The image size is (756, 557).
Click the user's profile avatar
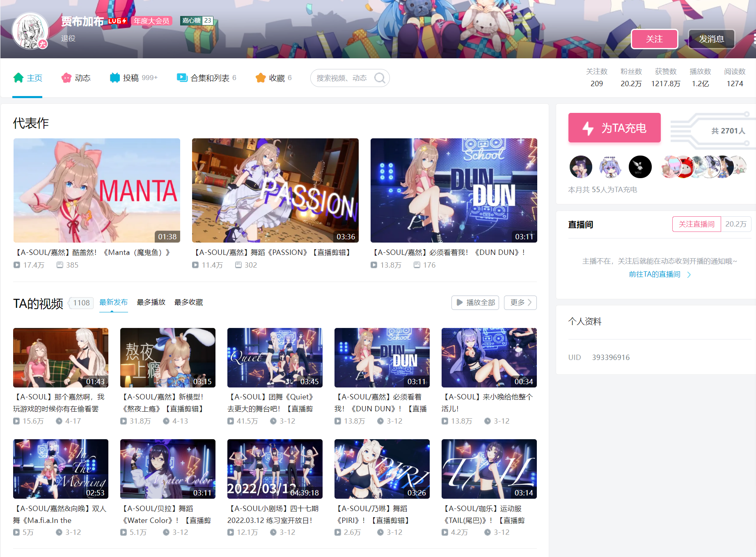30,31
